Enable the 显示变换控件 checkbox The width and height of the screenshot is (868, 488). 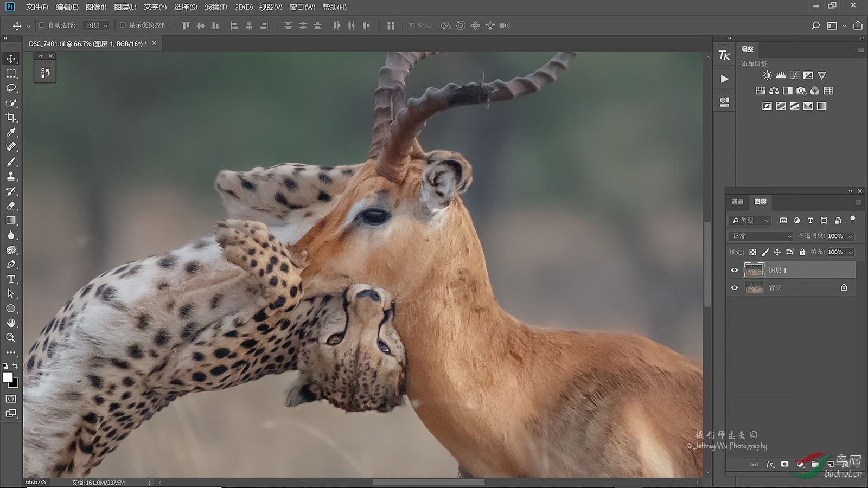(123, 25)
